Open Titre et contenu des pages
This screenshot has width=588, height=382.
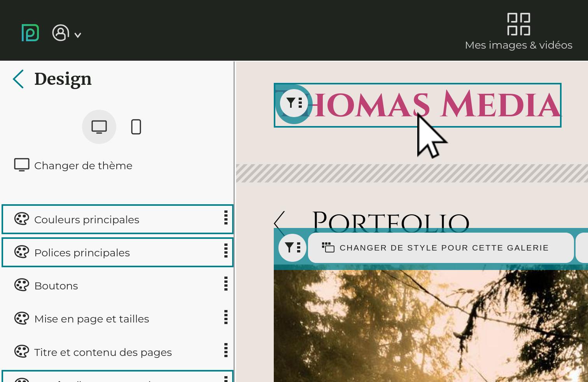click(x=103, y=352)
